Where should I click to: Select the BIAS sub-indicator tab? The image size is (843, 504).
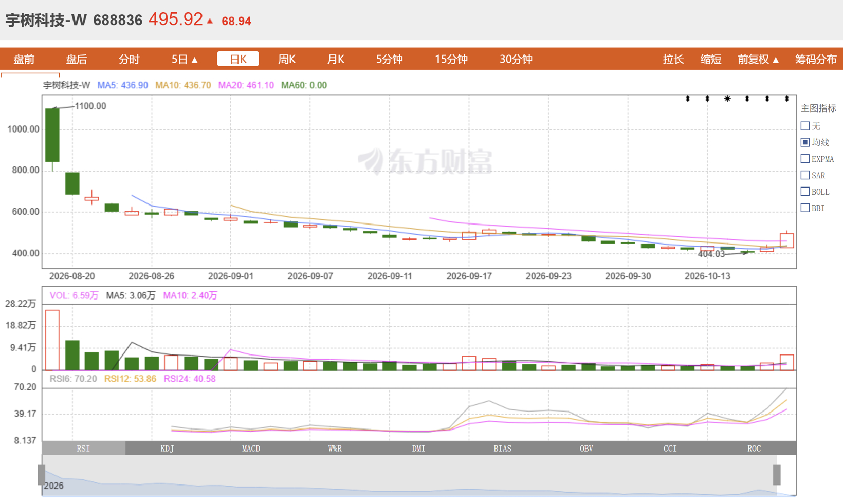(503, 448)
